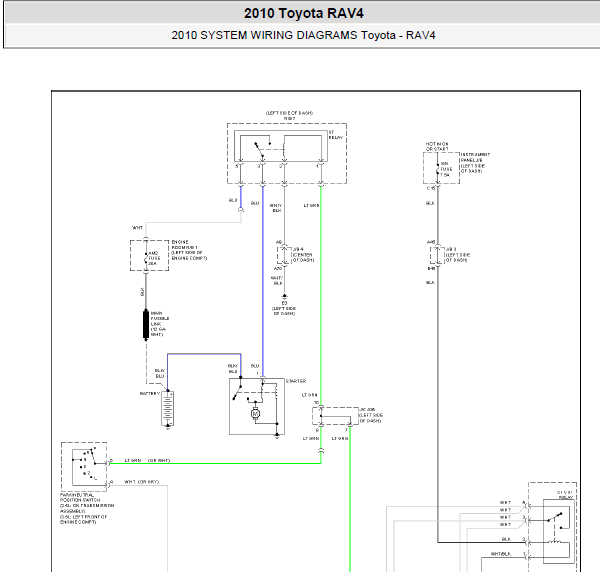The image size is (600, 572).
Task: Click the '(LEFT SIDE OF DASH)' label above ST relay
Action: tap(289, 113)
